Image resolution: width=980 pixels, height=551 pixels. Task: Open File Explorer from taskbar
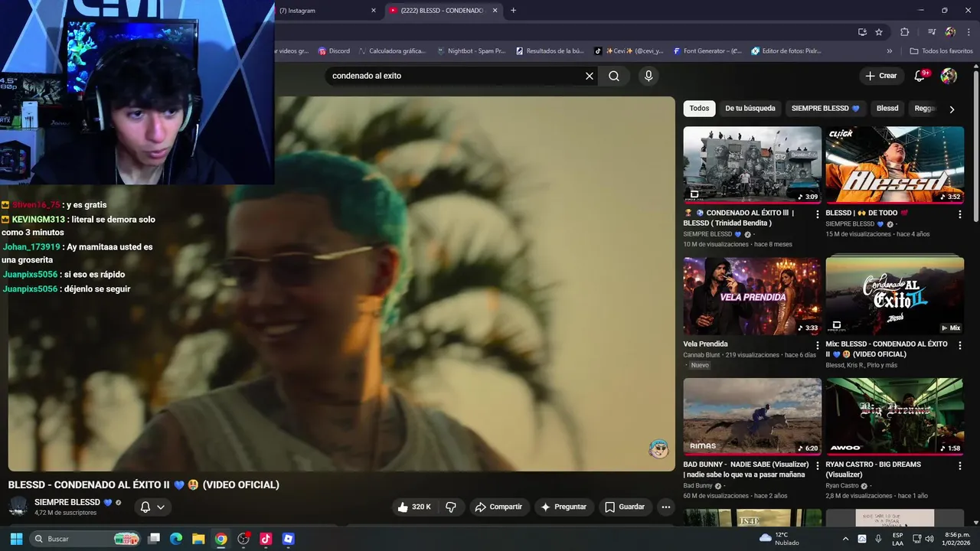pyautogui.click(x=198, y=539)
